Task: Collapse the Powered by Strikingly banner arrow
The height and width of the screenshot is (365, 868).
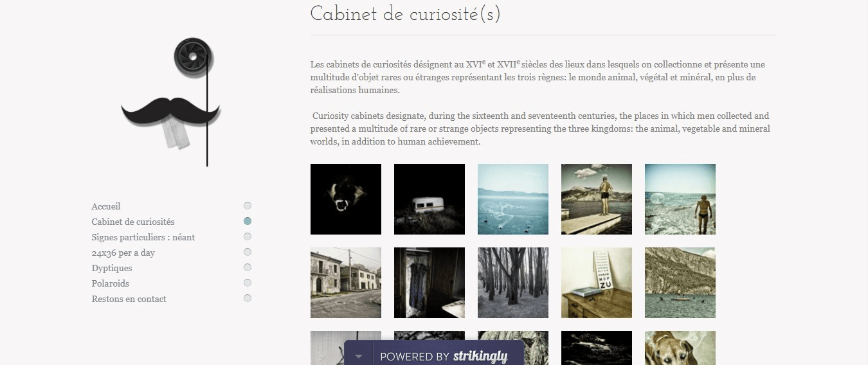Action: click(x=359, y=356)
